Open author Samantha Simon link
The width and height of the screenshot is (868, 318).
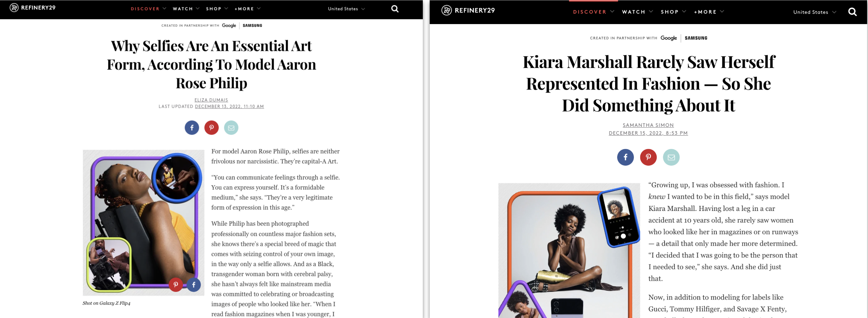click(648, 125)
